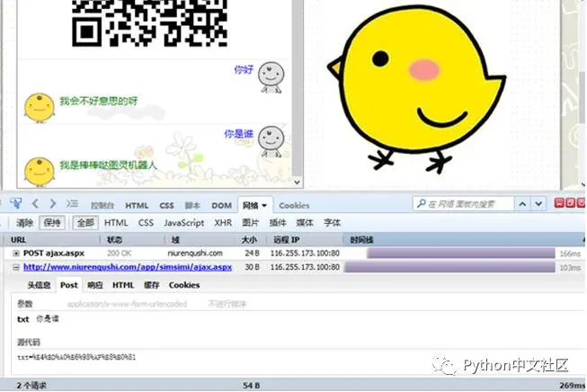587x392 pixels.
Task: Click the Firebug inspect element icon
Action: point(16,204)
